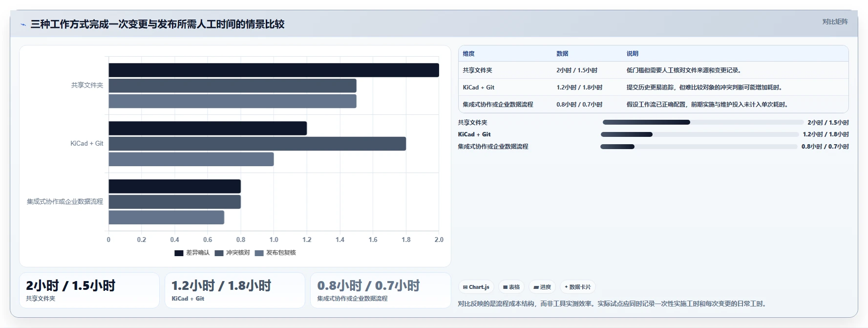The height and width of the screenshot is (328, 868).
Task: Click the 集成式协作或企业数据流程 label on the chart's y-axis
Action: 65,201
